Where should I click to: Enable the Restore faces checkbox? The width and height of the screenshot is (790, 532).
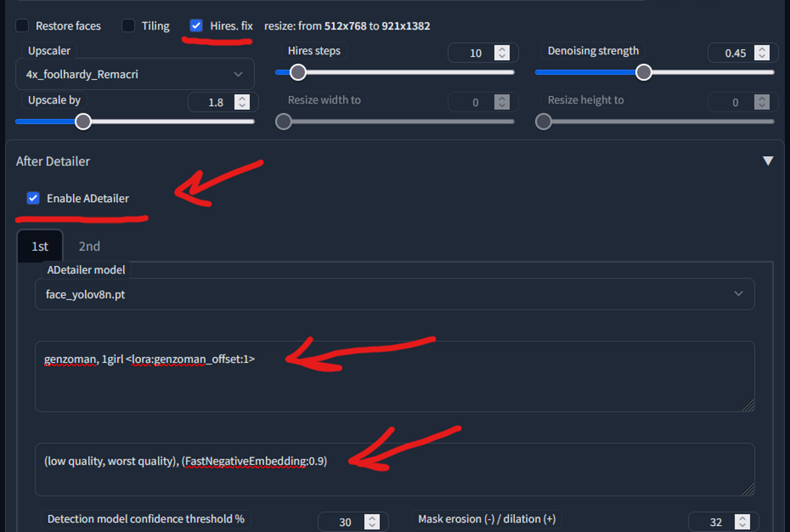(x=22, y=26)
